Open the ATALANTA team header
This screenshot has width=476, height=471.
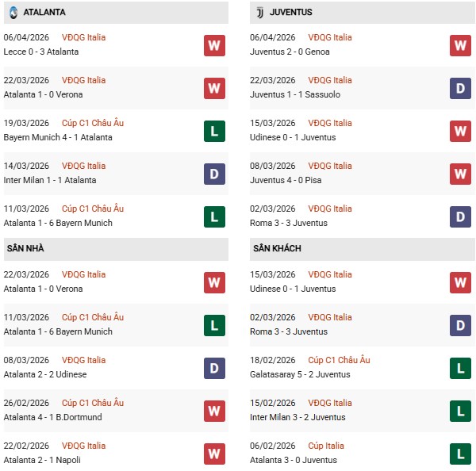click(x=44, y=13)
